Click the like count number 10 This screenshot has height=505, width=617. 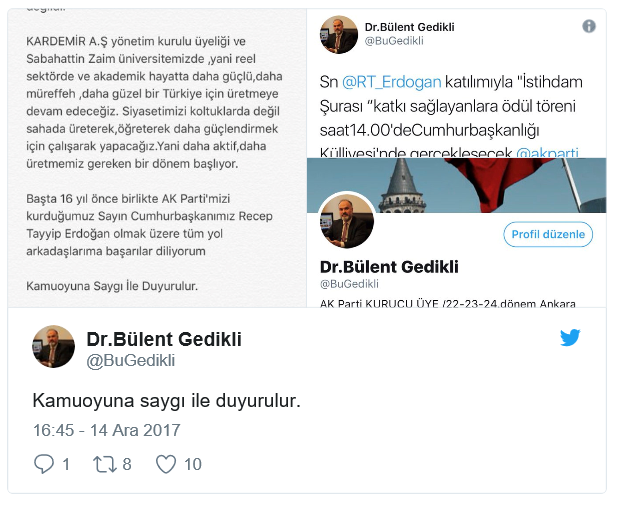(193, 464)
